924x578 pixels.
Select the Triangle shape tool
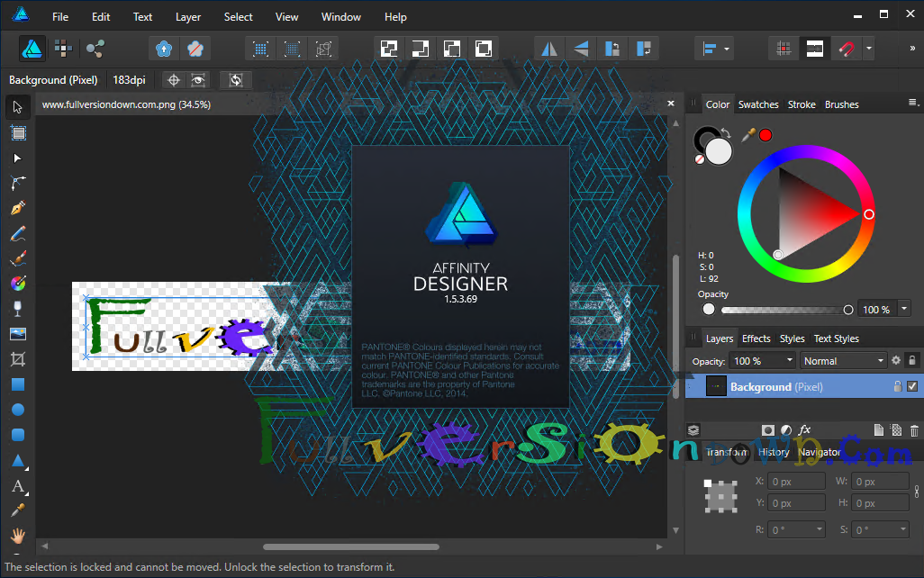(18, 460)
